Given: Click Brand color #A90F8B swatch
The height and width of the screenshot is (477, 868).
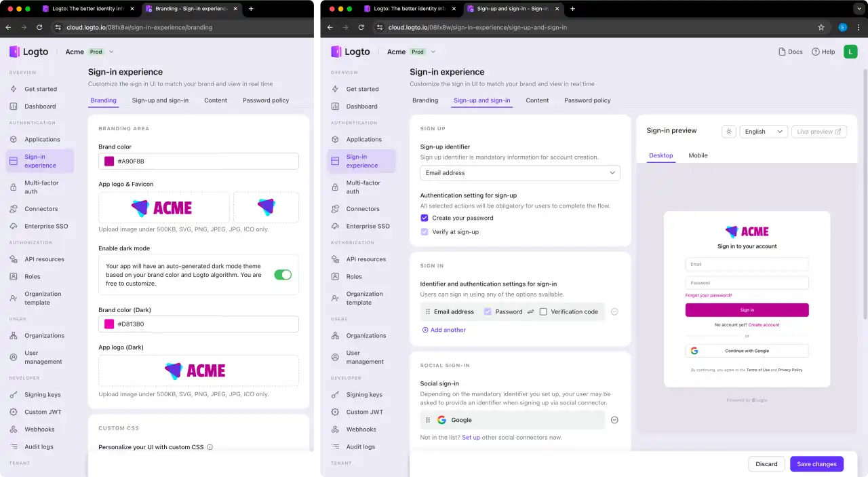Looking at the screenshot, I should pos(109,161).
